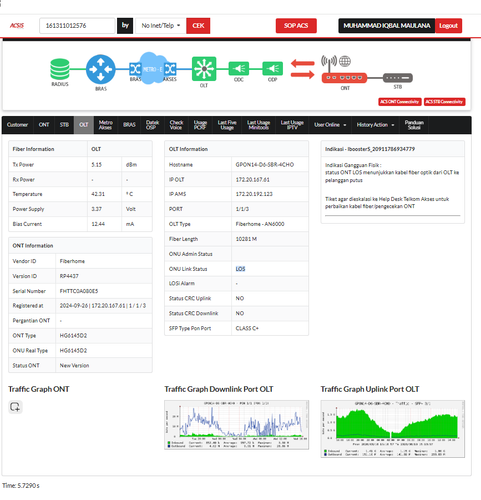Click the red ONT modem icon
This screenshot has width=481, height=500.
[x=344, y=78]
